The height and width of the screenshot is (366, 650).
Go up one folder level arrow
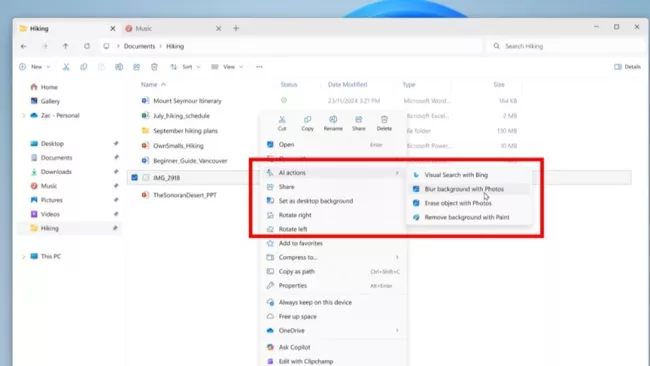pyautogui.click(x=65, y=46)
